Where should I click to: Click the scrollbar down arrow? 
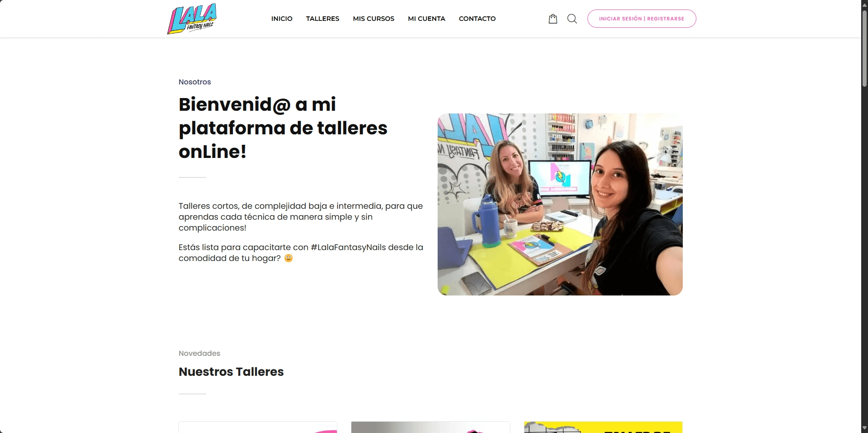(x=864, y=428)
